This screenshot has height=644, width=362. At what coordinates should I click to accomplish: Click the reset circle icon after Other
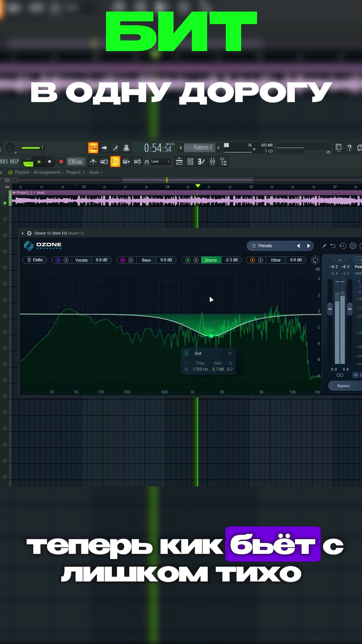pyautogui.click(x=315, y=260)
